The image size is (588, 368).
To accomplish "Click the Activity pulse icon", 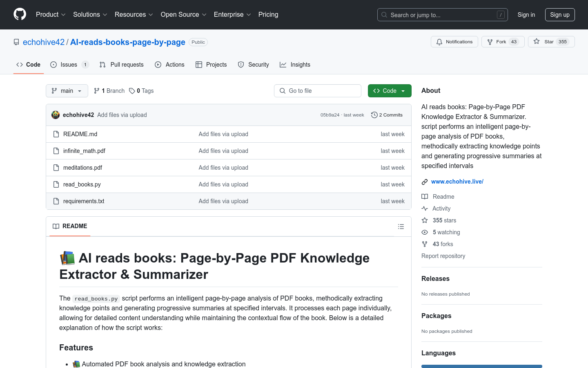I will click(x=425, y=209).
